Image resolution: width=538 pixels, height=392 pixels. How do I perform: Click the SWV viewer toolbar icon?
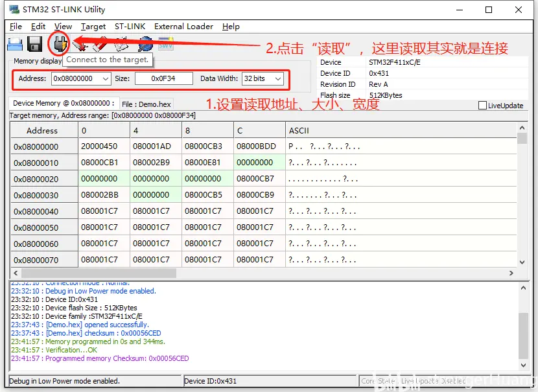tap(166, 44)
